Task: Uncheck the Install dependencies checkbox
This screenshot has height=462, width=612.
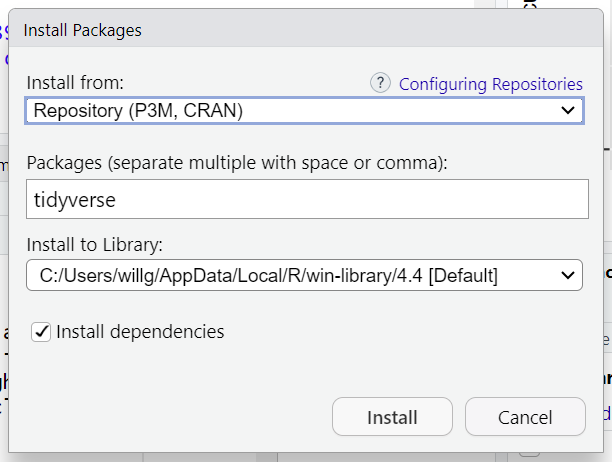Action: coord(41,332)
